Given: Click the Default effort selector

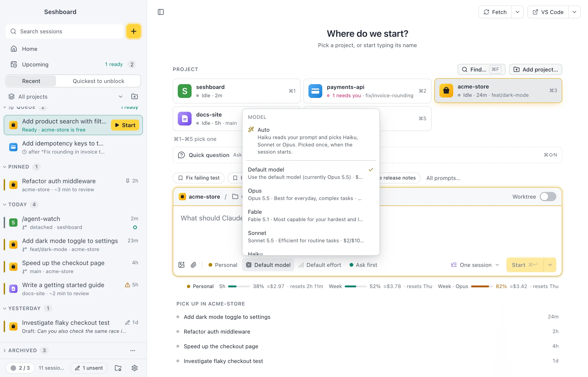Looking at the screenshot, I should point(320,265).
